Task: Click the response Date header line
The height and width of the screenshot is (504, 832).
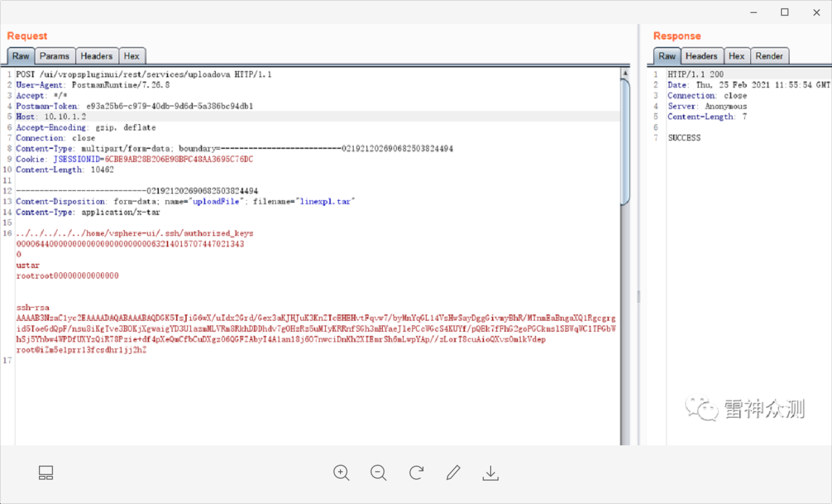Action: pyautogui.click(x=749, y=85)
